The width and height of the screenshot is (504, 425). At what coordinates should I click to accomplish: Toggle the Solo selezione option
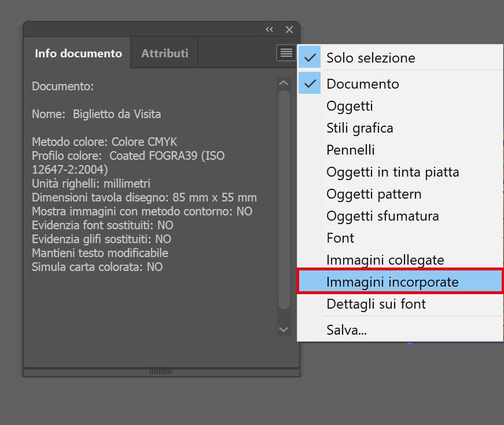(370, 58)
